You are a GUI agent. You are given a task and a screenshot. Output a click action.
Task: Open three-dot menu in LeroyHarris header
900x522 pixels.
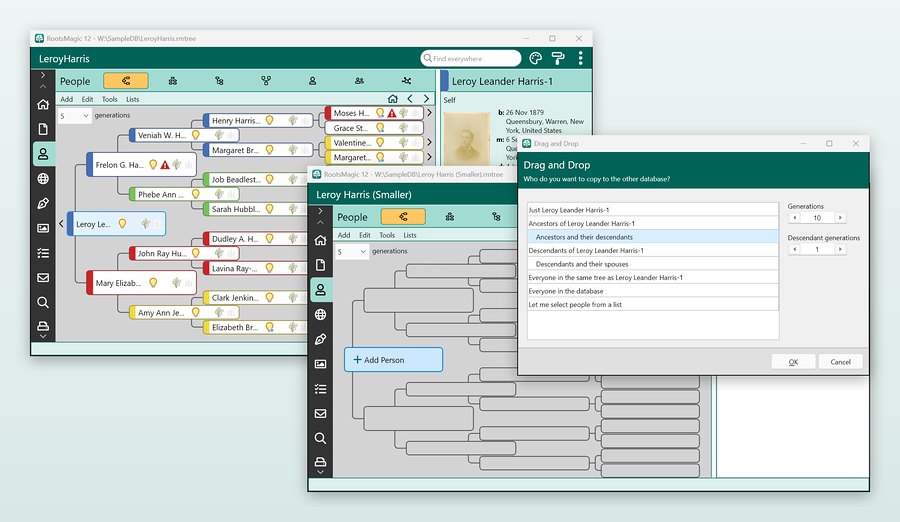pos(580,58)
